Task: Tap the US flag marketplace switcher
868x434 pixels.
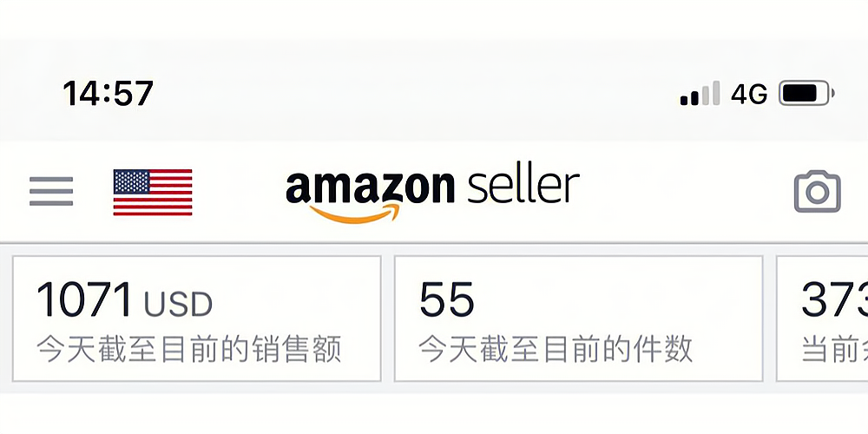Action: pos(153,192)
